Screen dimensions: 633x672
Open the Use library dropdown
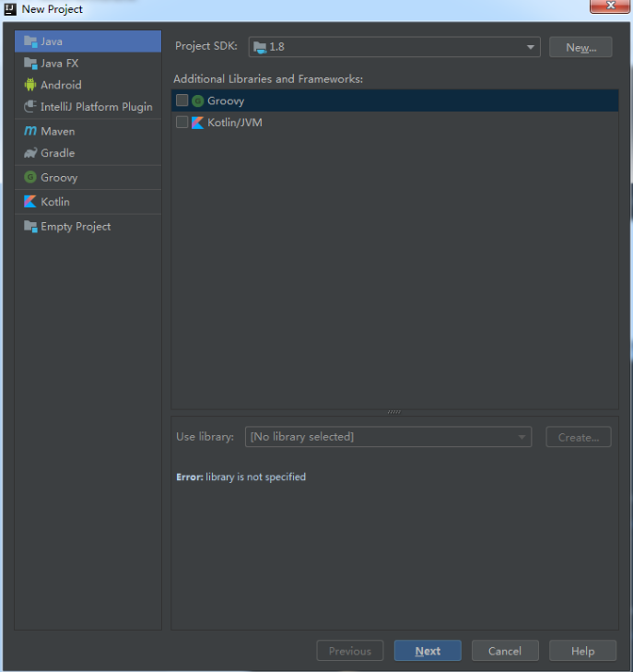coord(388,437)
